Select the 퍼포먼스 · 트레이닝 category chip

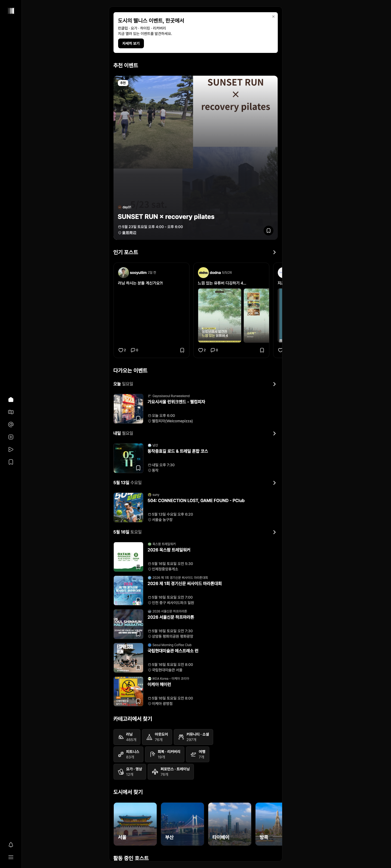pos(171,772)
